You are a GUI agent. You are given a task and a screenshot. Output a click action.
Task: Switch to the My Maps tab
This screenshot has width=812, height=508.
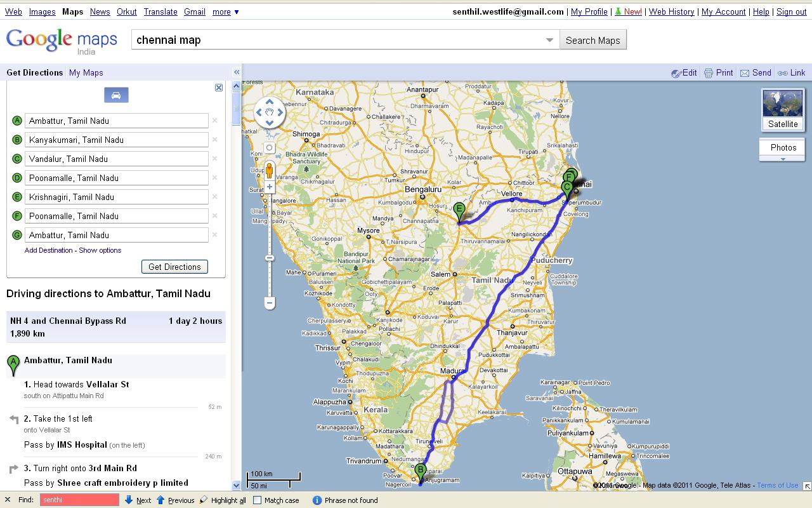[86, 72]
